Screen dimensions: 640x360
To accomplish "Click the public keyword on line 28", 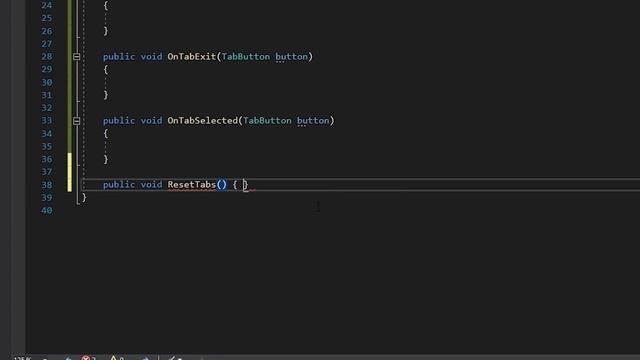I will pyautogui.click(x=119, y=56).
